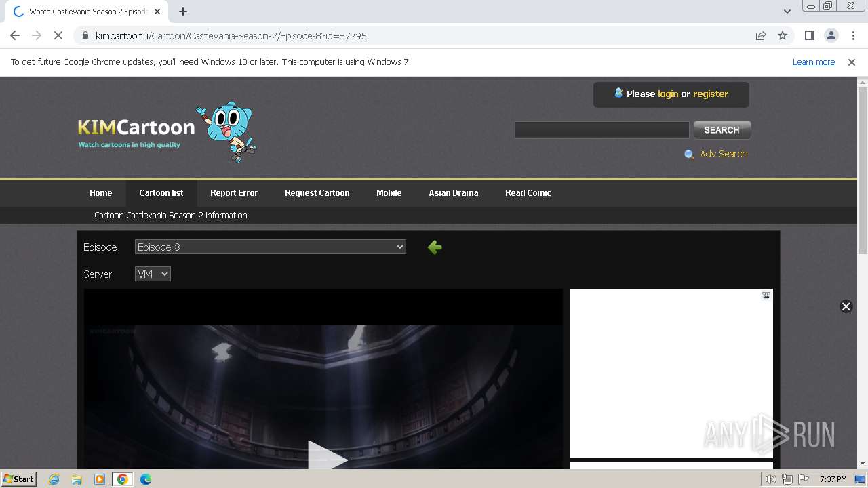Close the floating ad overlay X
The width and height of the screenshot is (868, 488).
846,306
